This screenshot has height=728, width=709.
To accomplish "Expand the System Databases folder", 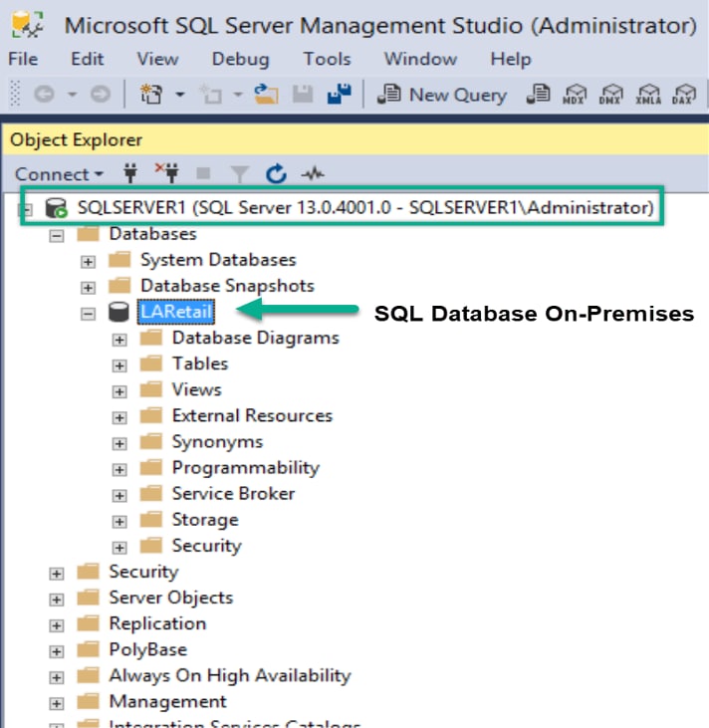I will coord(89,261).
